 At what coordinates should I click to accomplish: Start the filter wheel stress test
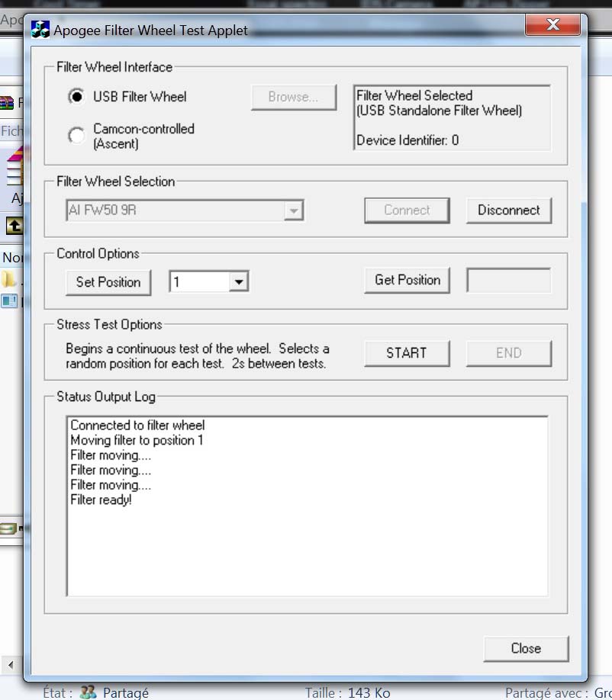click(406, 353)
